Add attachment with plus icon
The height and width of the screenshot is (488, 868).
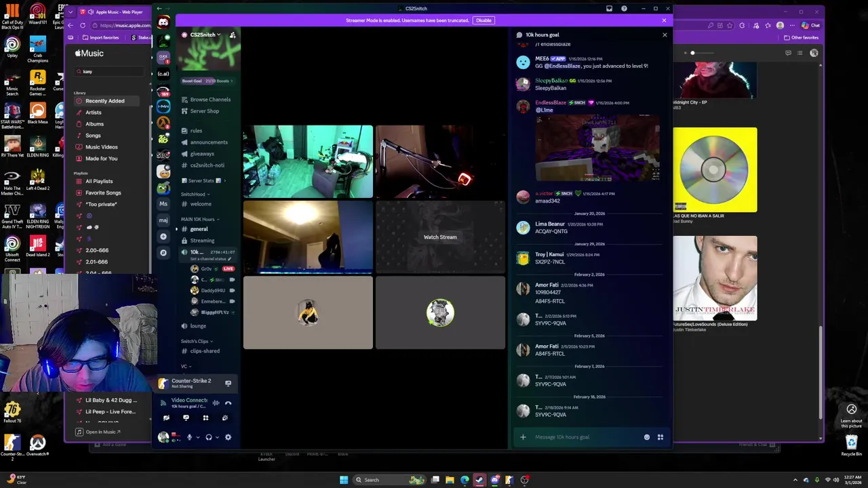point(523,437)
